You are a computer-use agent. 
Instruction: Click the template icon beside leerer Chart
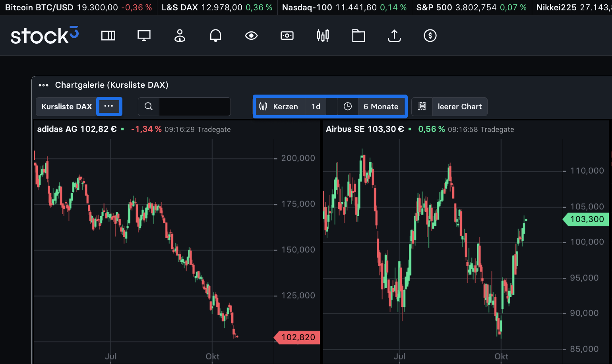[422, 106]
